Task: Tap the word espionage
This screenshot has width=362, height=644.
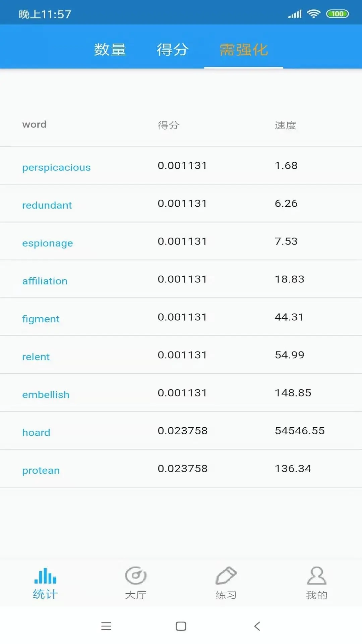Action: click(x=48, y=243)
